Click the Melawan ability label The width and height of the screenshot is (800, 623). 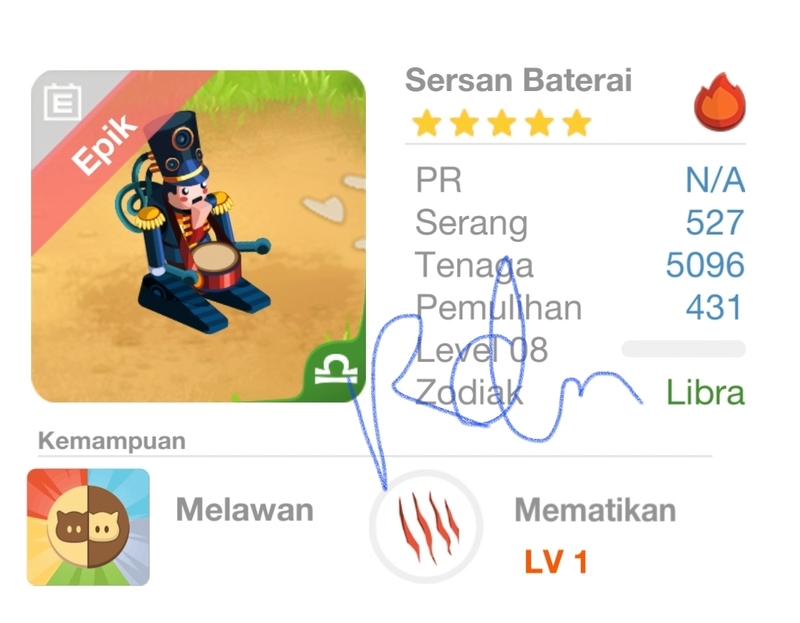244,510
